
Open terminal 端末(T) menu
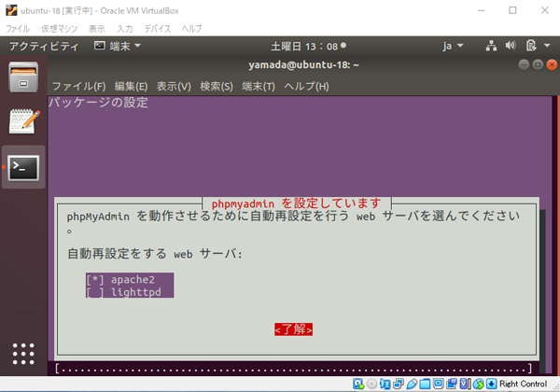[259, 86]
